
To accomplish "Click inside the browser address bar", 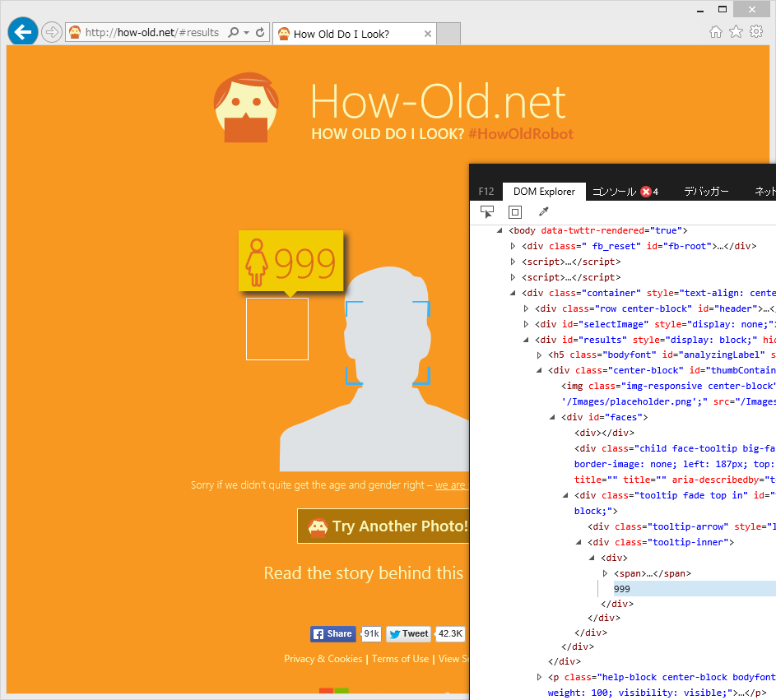I will pyautogui.click(x=148, y=31).
